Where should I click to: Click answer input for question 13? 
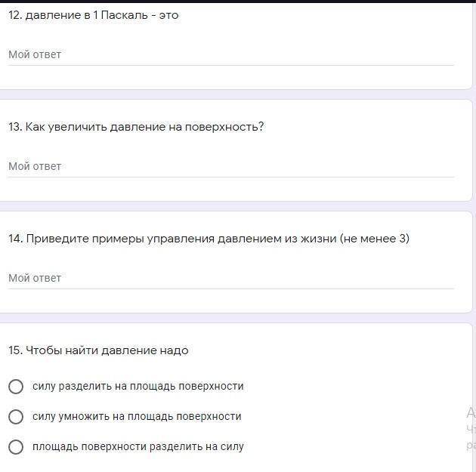click(x=230, y=167)
